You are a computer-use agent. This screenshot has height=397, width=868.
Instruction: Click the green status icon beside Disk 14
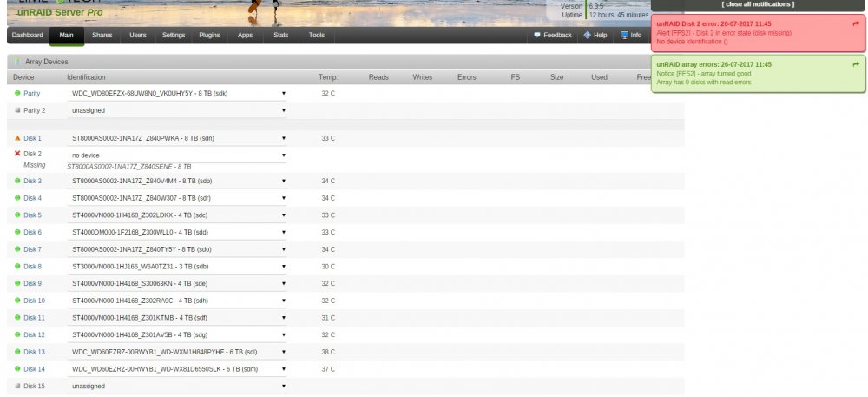[17, 368]
